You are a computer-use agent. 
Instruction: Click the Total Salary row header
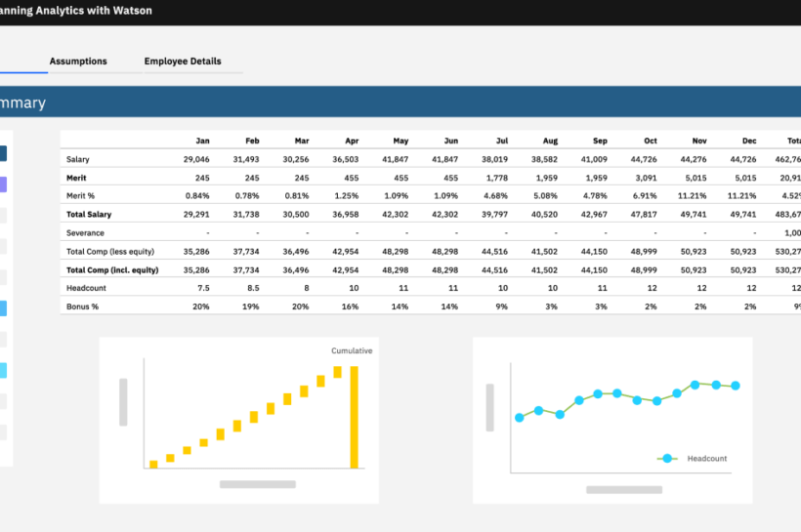[x=89, y=214]
